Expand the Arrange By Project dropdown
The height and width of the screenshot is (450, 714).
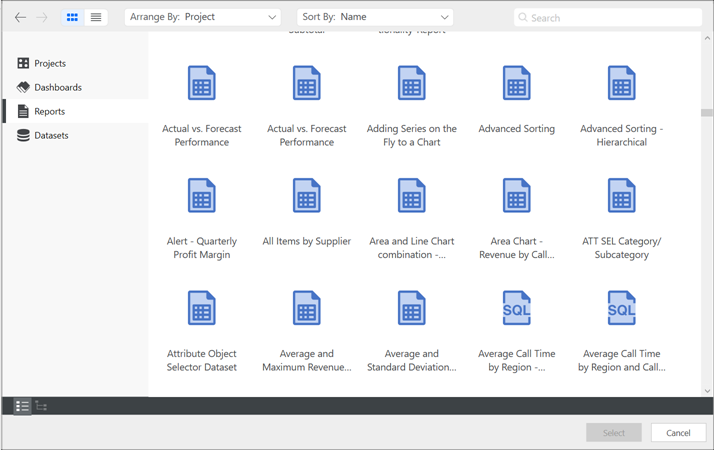(203, 17)
